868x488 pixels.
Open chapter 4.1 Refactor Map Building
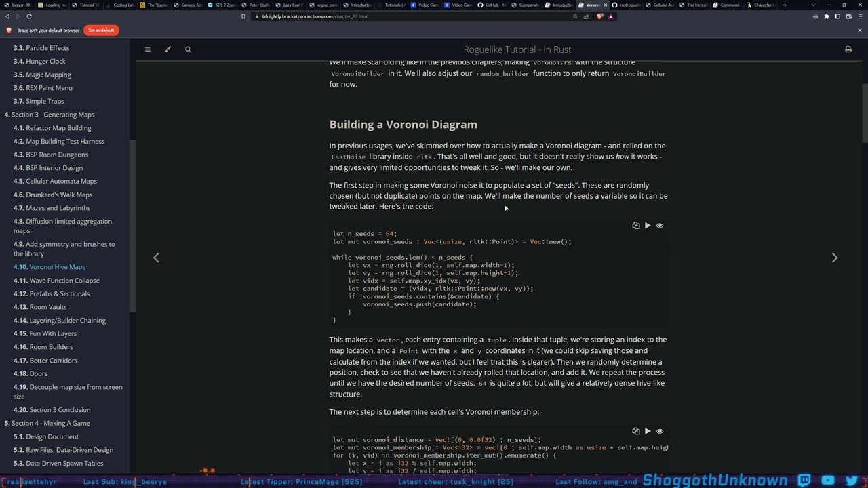(x=52, y=127)
